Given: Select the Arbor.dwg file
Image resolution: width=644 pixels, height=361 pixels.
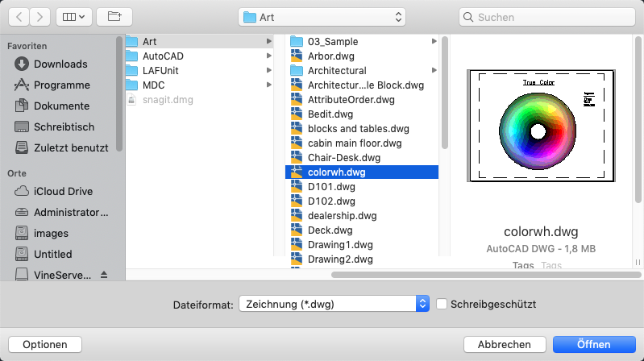Looking at the screenshot, I should pos(361,56).
